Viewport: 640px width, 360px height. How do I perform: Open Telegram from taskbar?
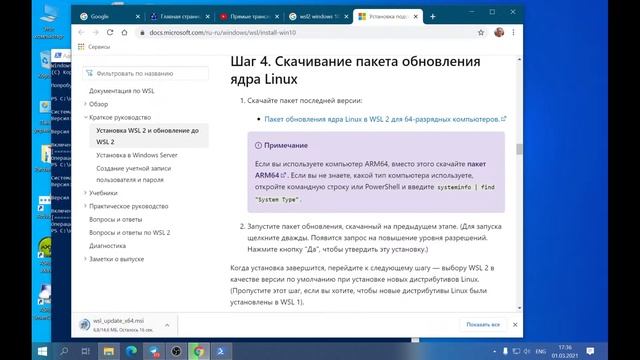[154, 351]
